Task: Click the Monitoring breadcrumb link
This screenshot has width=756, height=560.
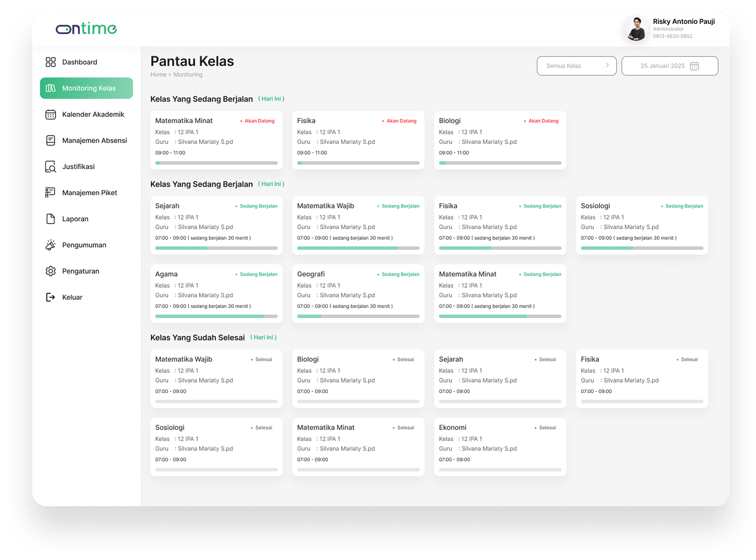Action: (x=188, y=75)
